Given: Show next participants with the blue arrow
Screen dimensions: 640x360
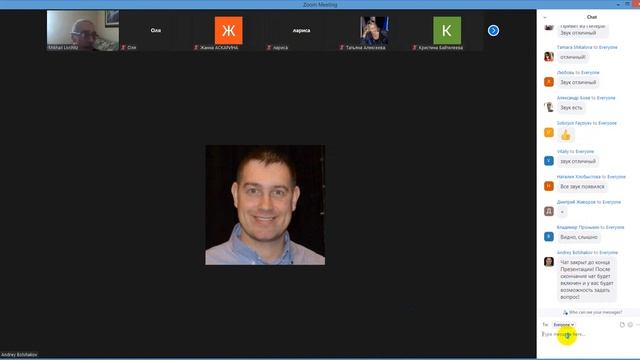Looking at the screenshot, I should point(493,31).
